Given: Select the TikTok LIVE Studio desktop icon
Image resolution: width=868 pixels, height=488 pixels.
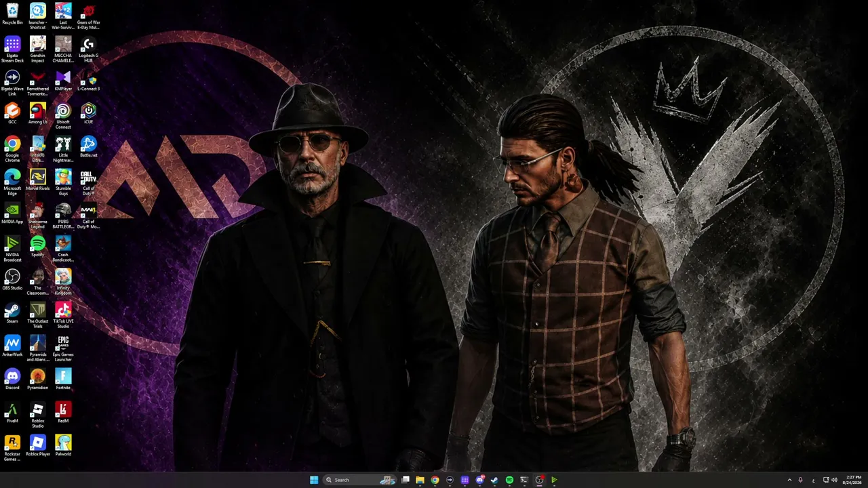Looking at the screenshot, I should [x=63, y=315].
